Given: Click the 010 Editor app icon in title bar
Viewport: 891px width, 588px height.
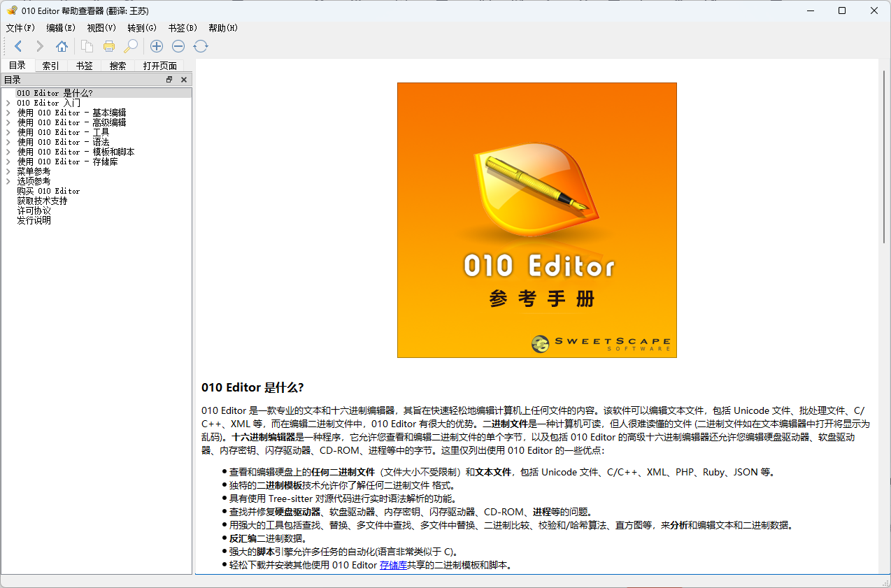Looking at the screenshot, I should tap(12, 10).
